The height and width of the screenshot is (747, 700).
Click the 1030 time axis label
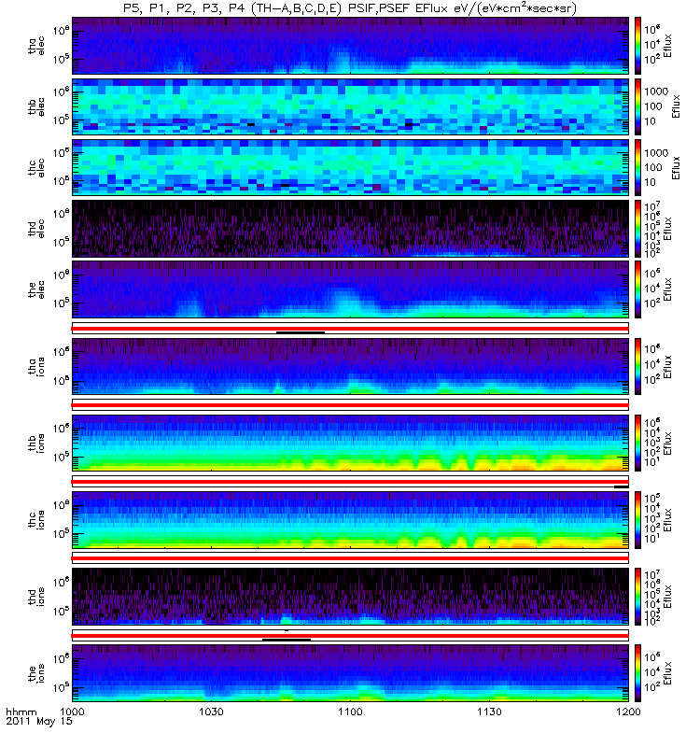tap(211, 712)
